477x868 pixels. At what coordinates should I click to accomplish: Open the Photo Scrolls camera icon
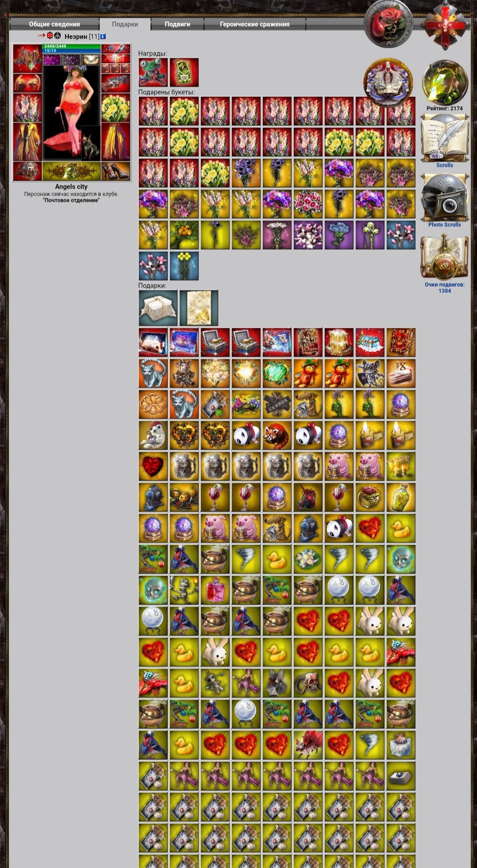click(445, 197)
